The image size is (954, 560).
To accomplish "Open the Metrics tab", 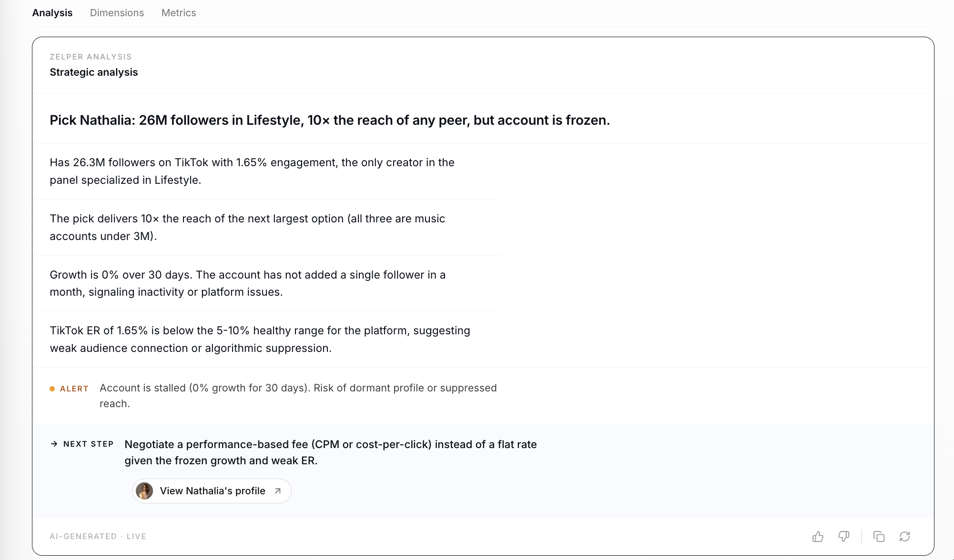I will point(179,13).
